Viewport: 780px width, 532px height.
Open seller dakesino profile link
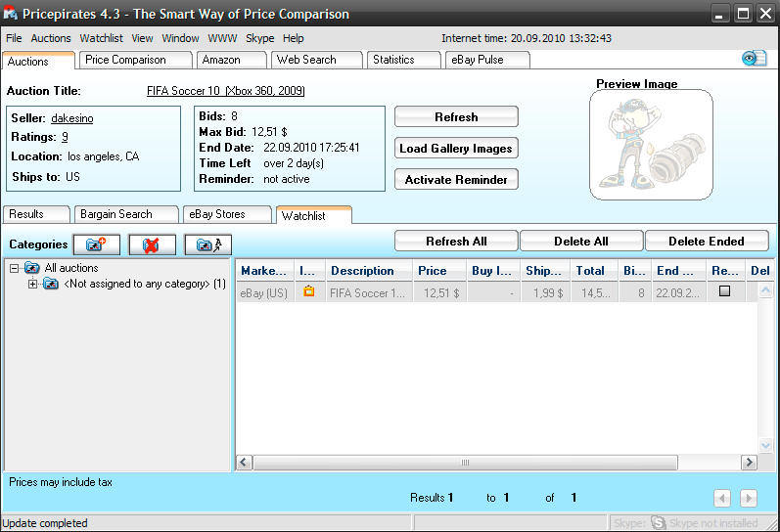(72, 118)
